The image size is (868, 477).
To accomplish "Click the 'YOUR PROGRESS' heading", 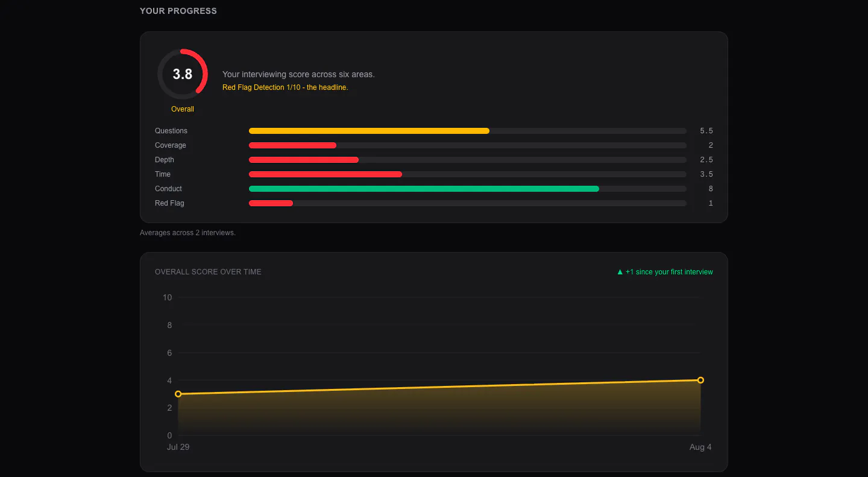I will 178,11.
